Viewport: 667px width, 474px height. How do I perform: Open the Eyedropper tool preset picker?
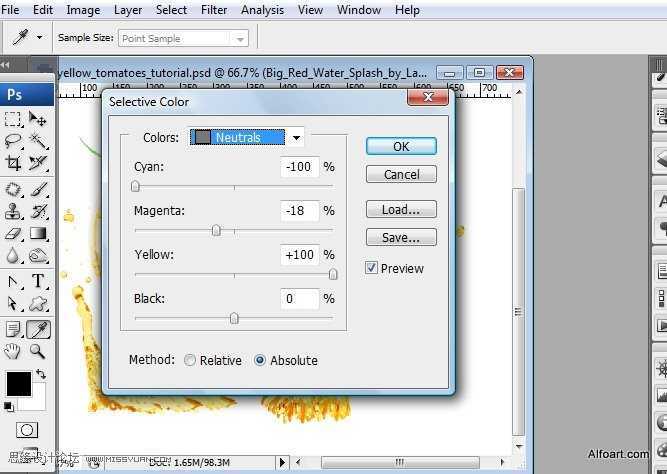[40, 38]
